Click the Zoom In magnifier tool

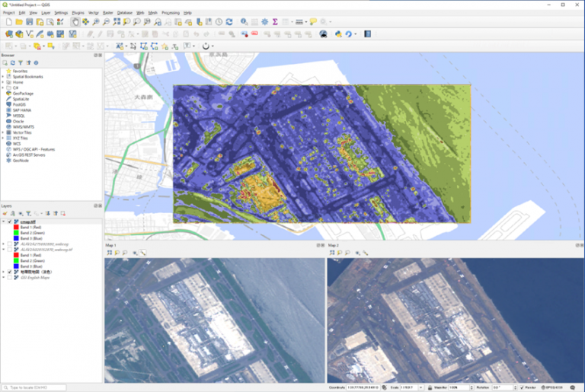coord(96,22)
